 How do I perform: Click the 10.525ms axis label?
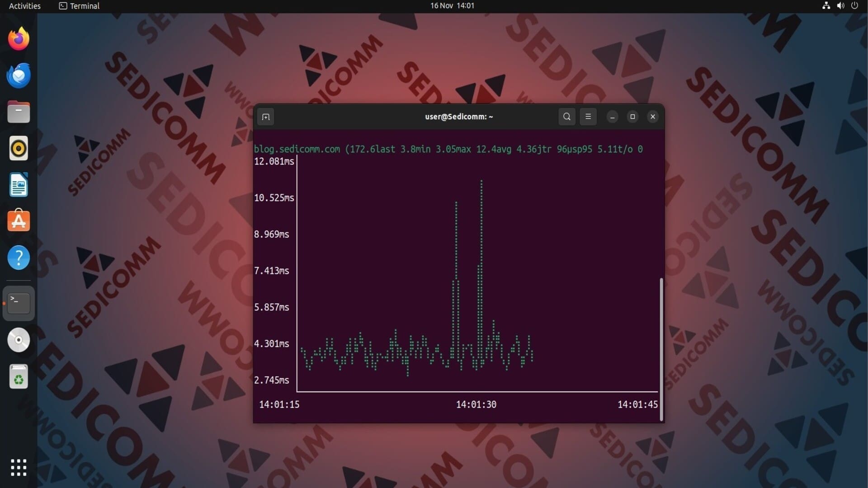click(x=274, y=198)
